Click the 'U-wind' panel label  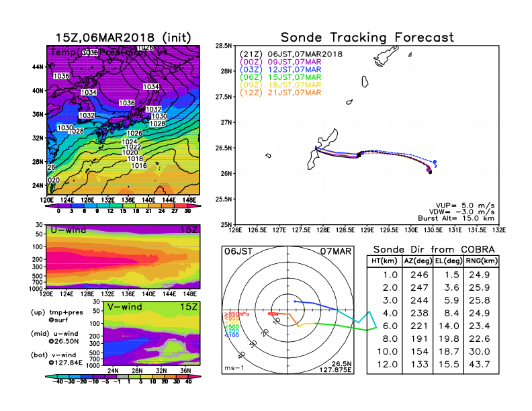pos(69,230)
